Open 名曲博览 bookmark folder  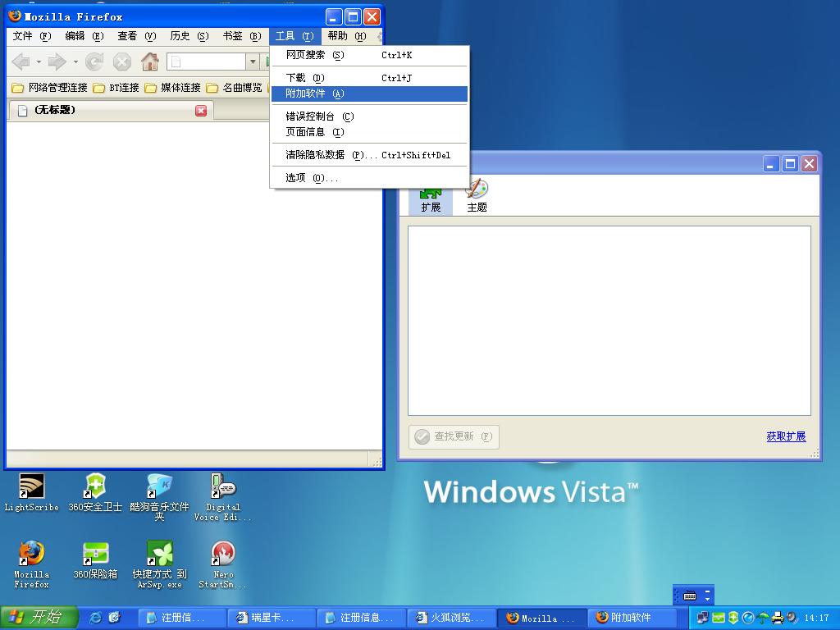click(x=234, y=87)
